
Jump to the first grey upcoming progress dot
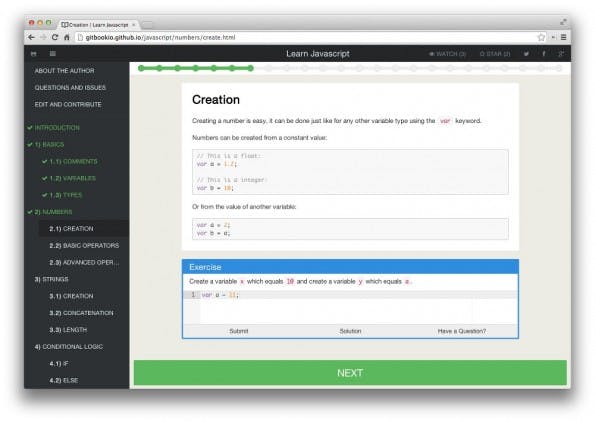click(x=269, y=68)
